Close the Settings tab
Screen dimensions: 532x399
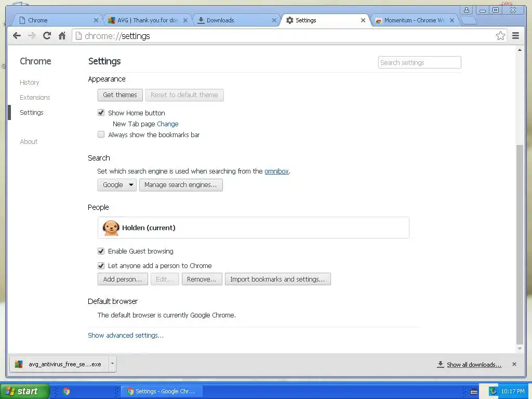[x=363, y=20]
